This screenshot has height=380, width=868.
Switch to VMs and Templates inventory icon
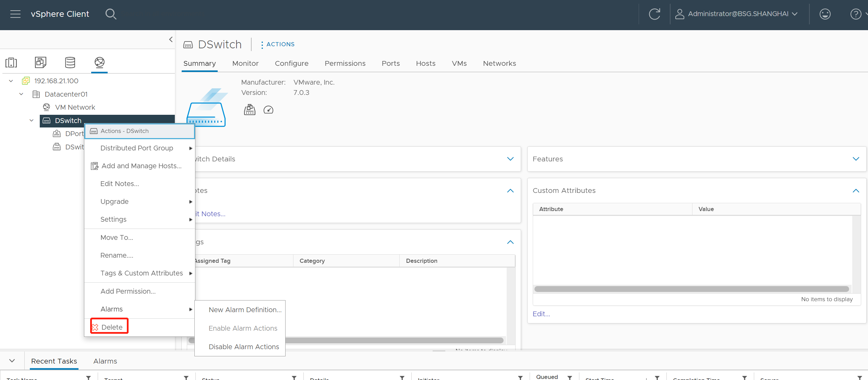coord(40,62)
